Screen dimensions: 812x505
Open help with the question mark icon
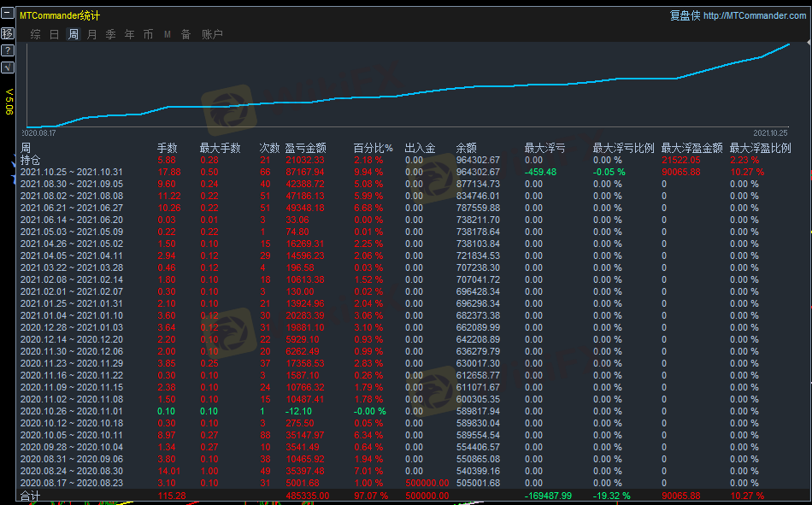coord(8,50)
